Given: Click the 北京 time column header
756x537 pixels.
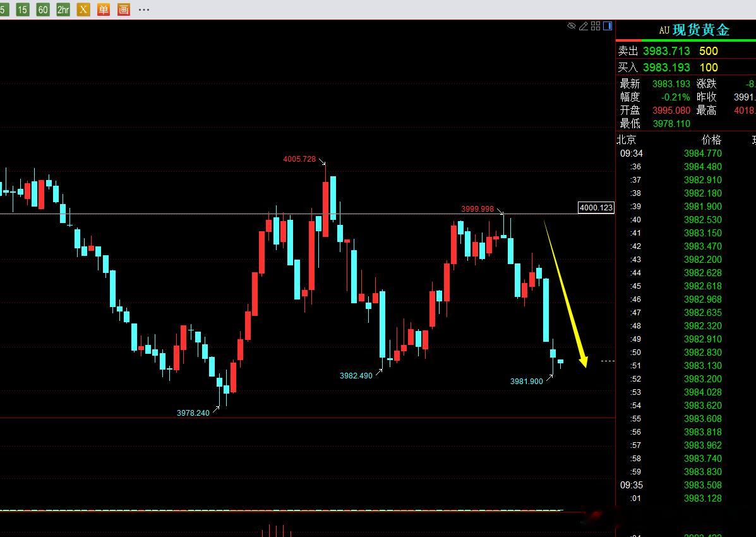Looking at the screenshot, I should pos(627,140).
